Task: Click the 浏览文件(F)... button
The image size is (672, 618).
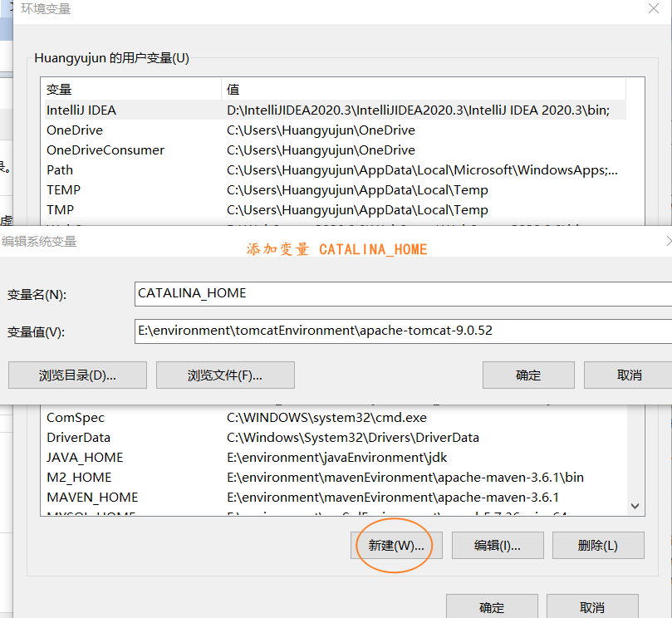Action: coord(225,375)
